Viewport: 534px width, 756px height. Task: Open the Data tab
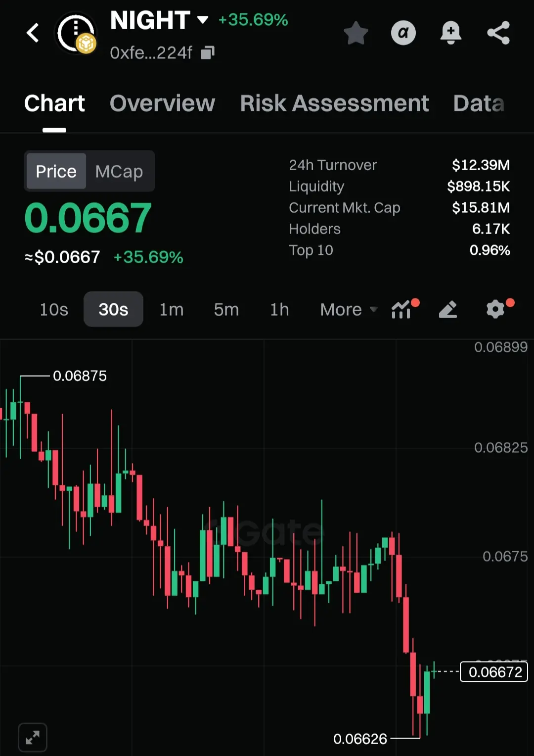point(479,103)
